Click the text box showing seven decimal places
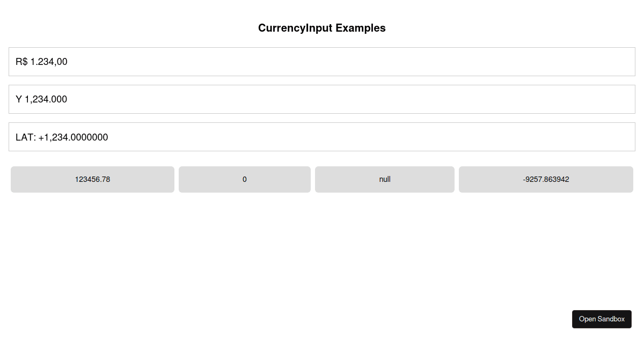This screenshot has width=644, height=338. tap(322, 137)
